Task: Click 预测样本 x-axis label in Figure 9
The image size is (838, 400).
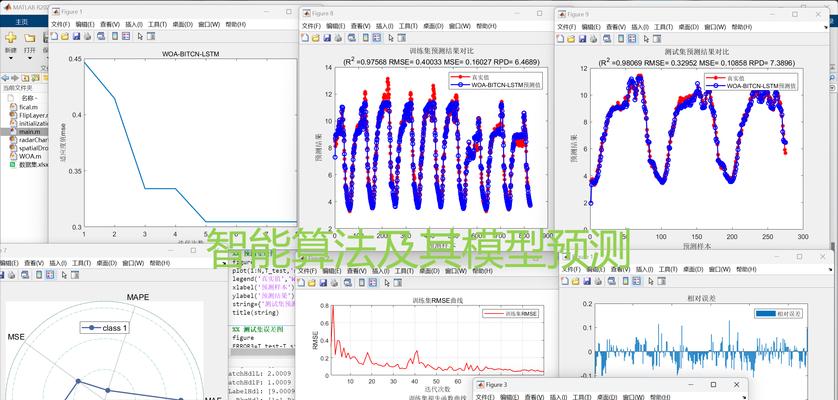Action: click(696, 247)
